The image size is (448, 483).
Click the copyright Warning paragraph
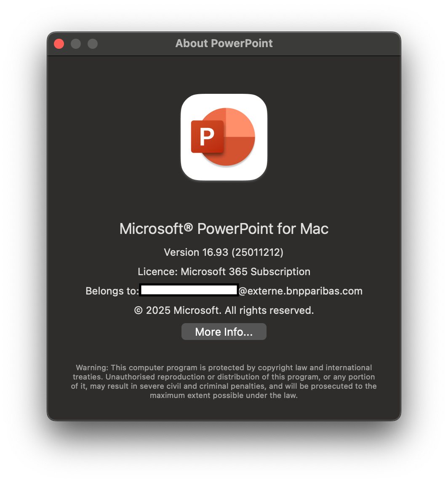coord(224,381)
